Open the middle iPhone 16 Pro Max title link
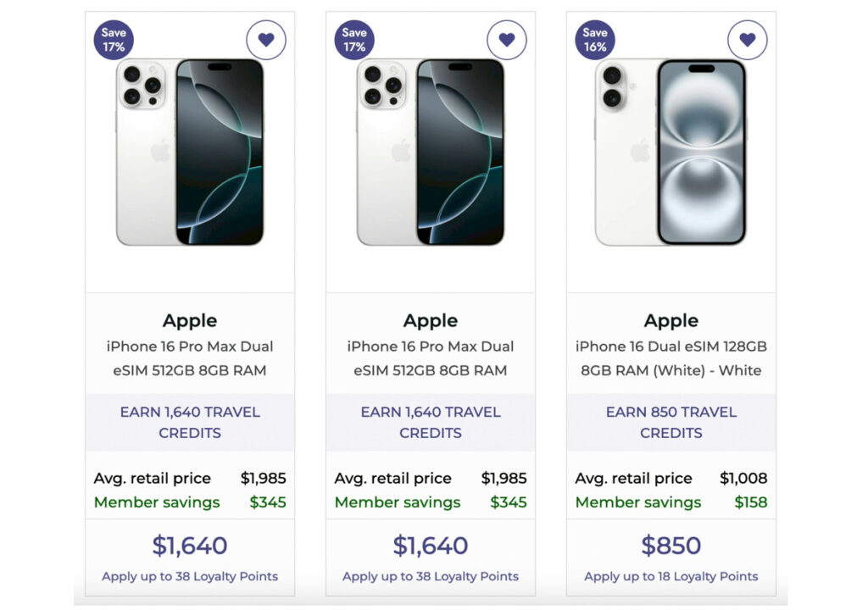 (x=431, y=358)
